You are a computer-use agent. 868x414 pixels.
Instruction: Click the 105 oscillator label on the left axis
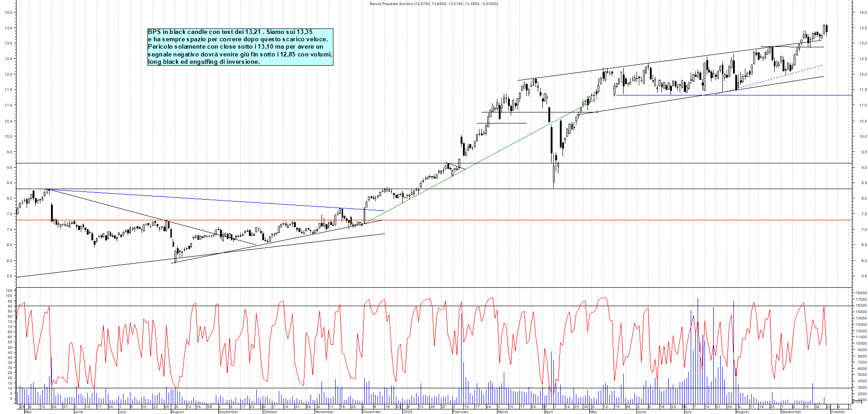[x=8, y=291]
